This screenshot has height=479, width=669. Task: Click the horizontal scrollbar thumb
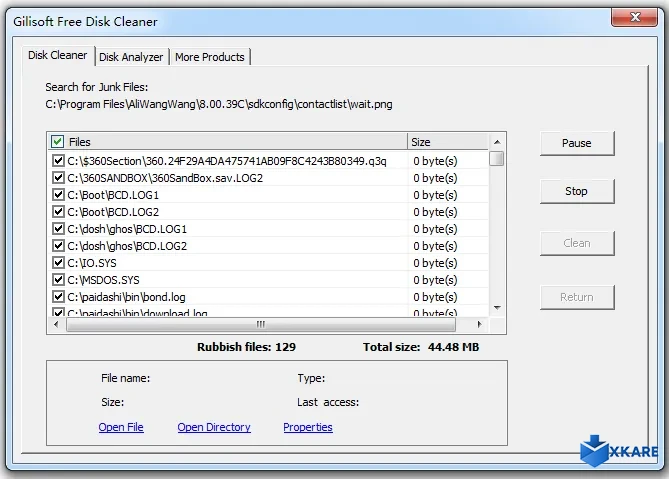(x=261, y=324)
